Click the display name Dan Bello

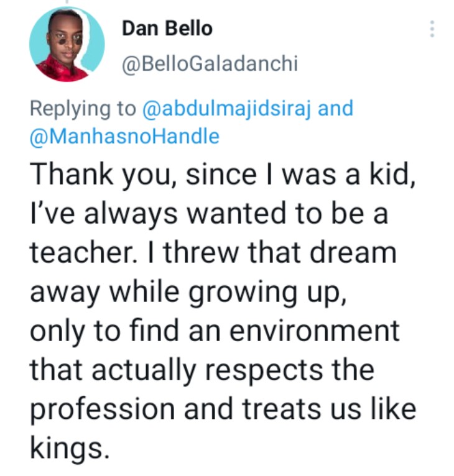(x=167, y=28)
